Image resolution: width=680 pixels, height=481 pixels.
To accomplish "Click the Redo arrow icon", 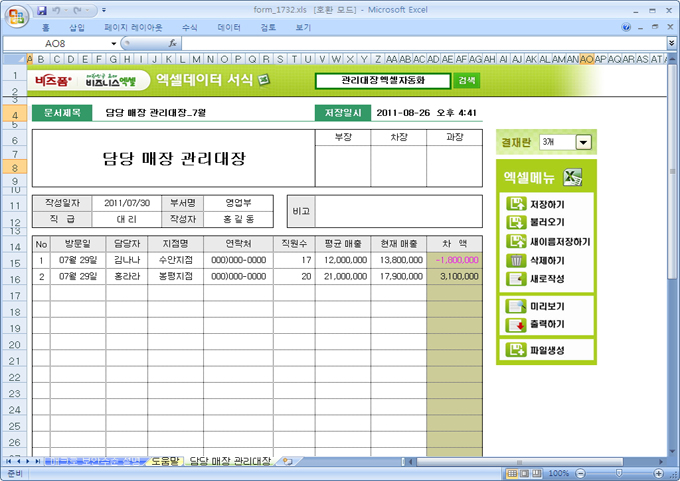I will point(78,10).
